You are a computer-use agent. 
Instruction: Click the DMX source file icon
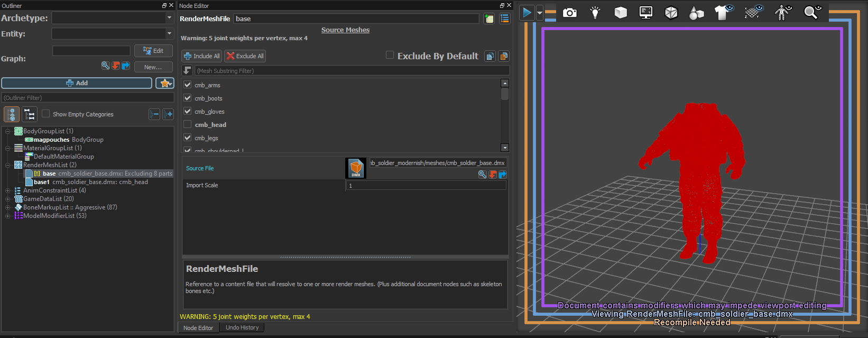356,168
